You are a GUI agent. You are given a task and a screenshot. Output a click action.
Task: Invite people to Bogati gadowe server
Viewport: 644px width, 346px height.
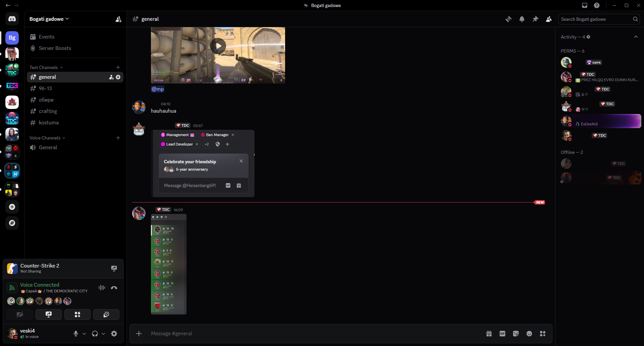click(x=118, y=19)
